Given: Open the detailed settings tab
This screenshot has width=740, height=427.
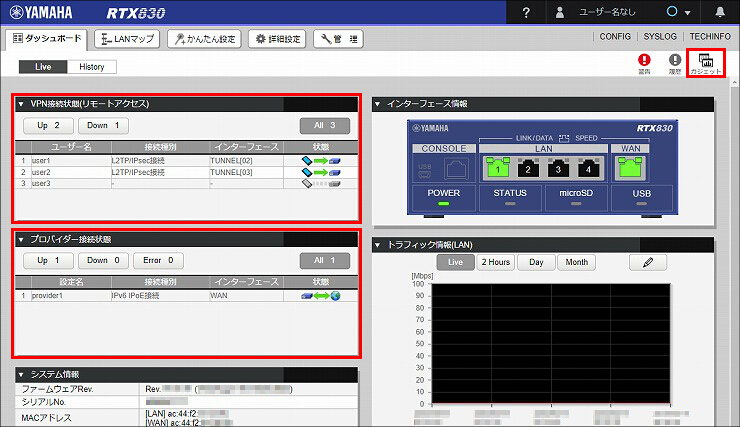Looking at the screenshot, I should tap(277, 39).
